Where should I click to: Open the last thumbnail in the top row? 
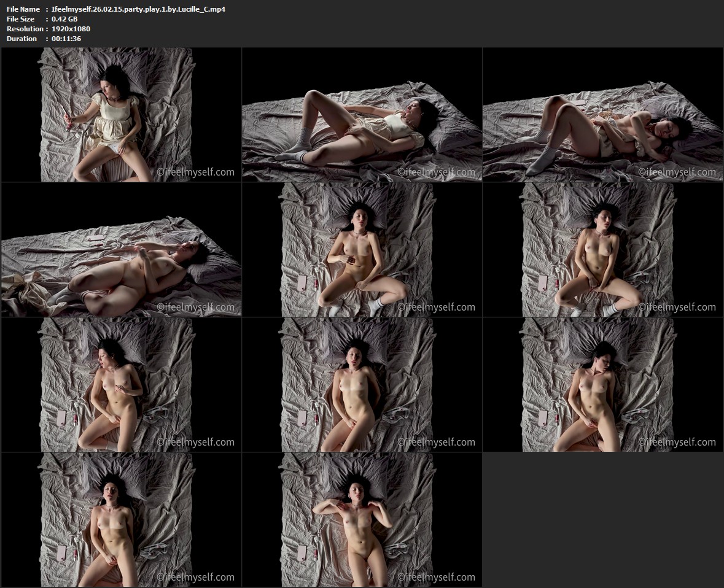click(x=602, y=115)
